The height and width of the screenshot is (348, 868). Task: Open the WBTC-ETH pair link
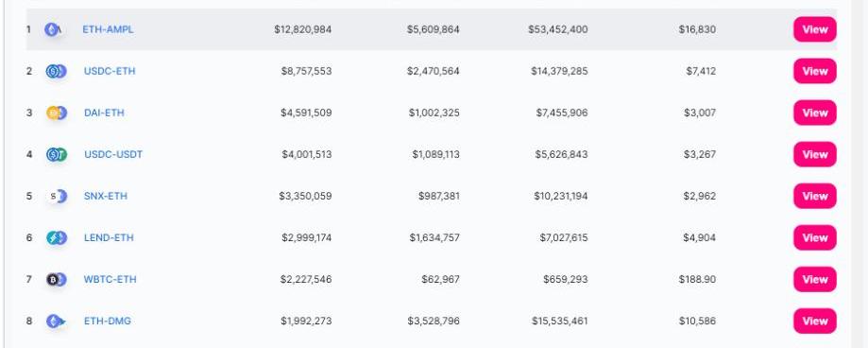(x=110, y=279)
